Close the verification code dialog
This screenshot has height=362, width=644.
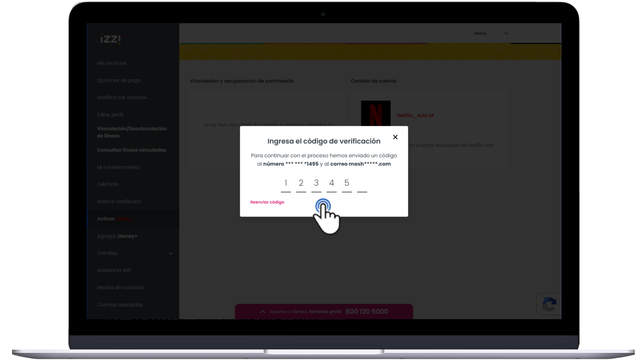[x=395, y=137]
